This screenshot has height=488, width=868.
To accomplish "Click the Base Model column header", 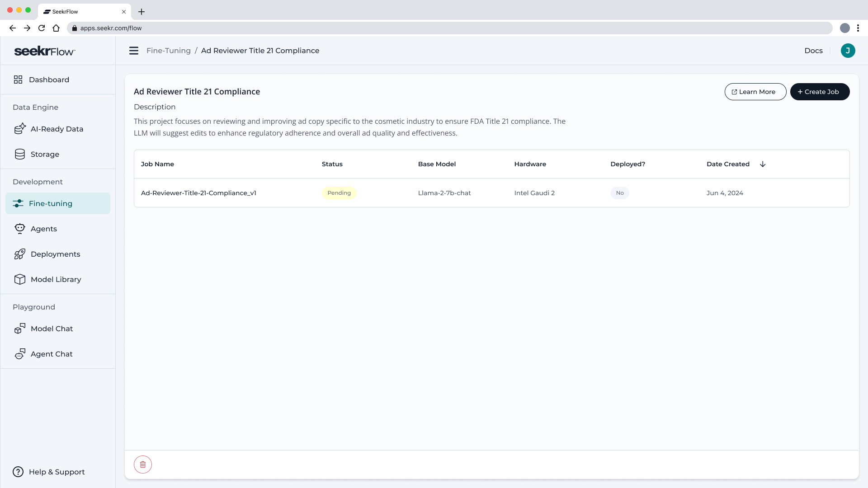I will [437, 164].
